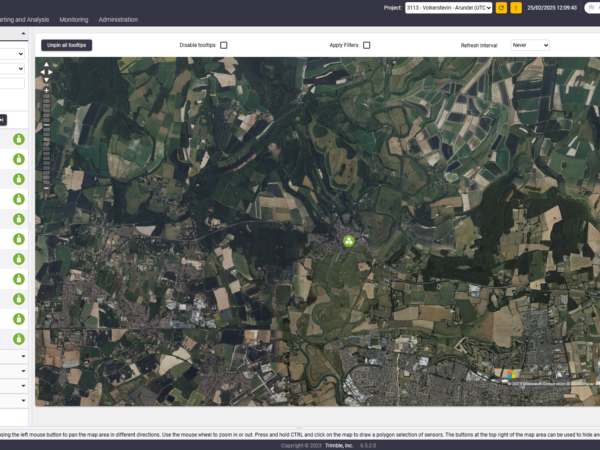Click the Copyright © 2023 footer text
600x450 pixels.
click(x=301, y=445)
